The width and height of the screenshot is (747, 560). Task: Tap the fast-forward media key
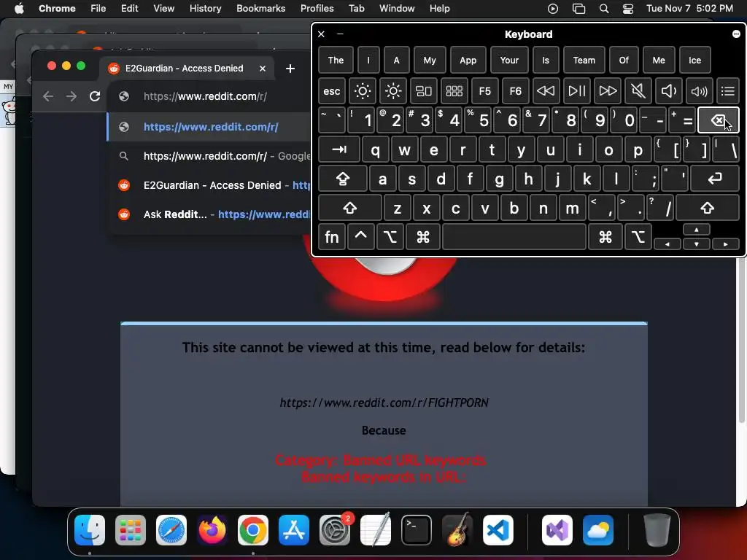[608, 90]
